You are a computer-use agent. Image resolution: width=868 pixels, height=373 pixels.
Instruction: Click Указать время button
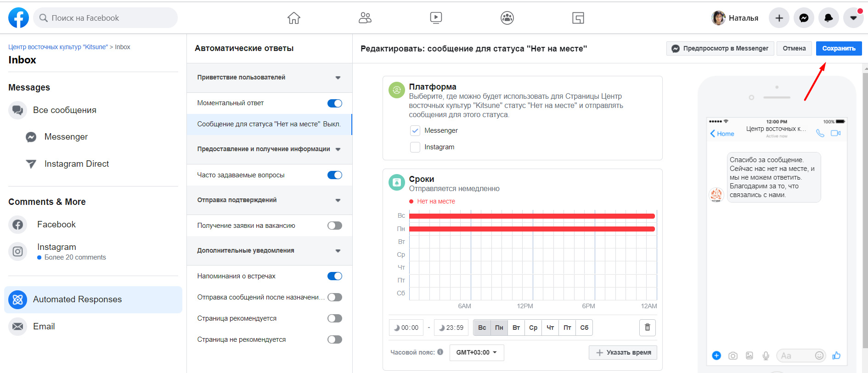[x=623, y=353]
